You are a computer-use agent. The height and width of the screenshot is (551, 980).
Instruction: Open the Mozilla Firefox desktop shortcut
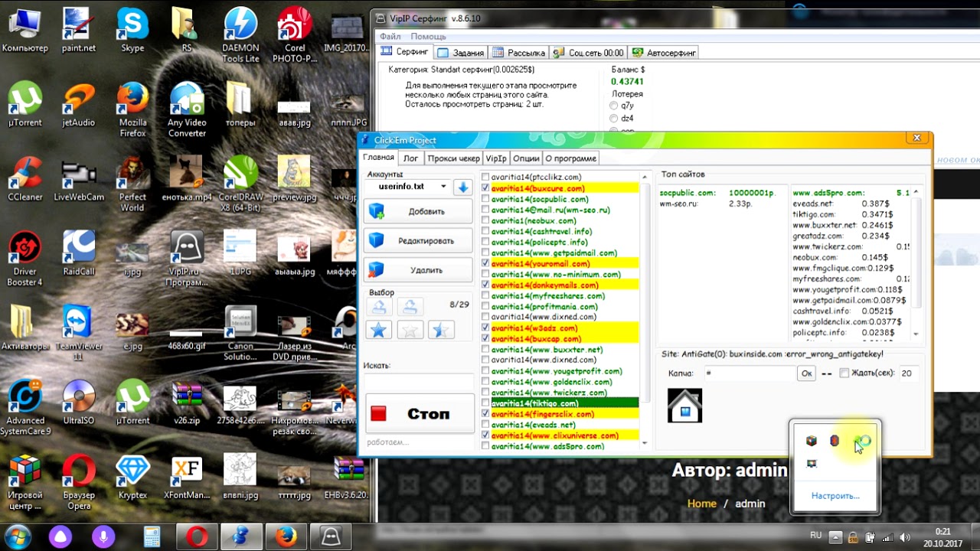pyautogui.click(x=132, y=109)
